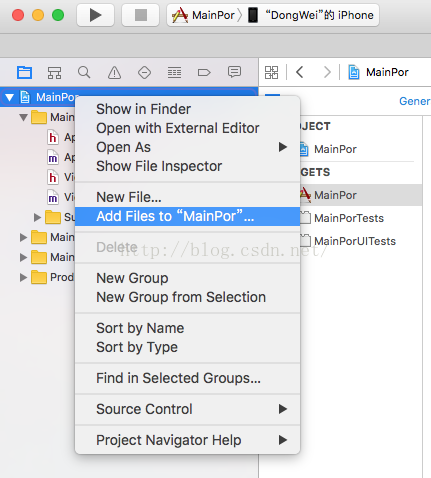Collapse the first Main group folder triangle
Screen dimensions: 431x478
point(23,117)
